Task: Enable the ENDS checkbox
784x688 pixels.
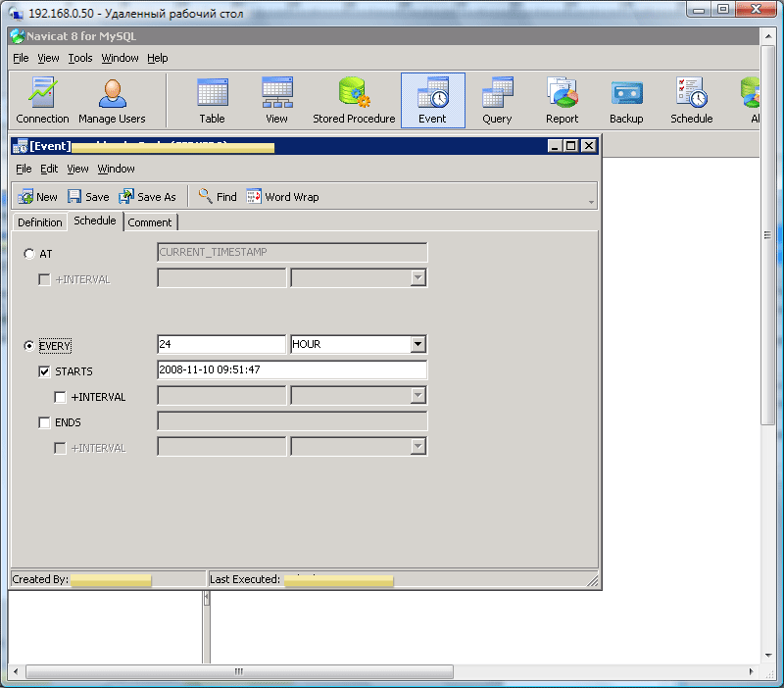Action: pos(44,422)
